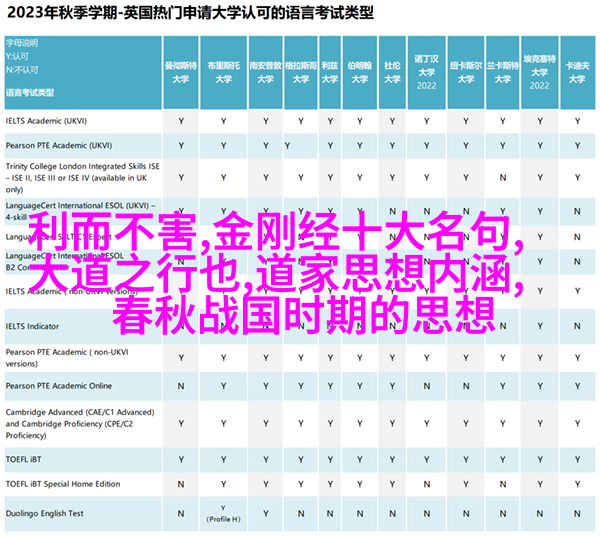Click IELTS Academic (UKVI) Y under 曼彻斯特大学
Viewport: 600px width, 536px height.
(181, 121)
